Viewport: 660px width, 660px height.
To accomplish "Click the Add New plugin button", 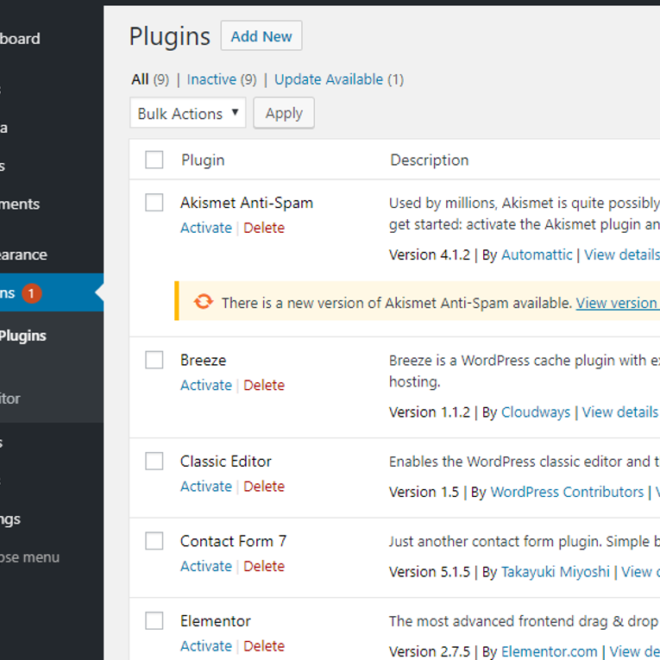I will pos(261,36).
